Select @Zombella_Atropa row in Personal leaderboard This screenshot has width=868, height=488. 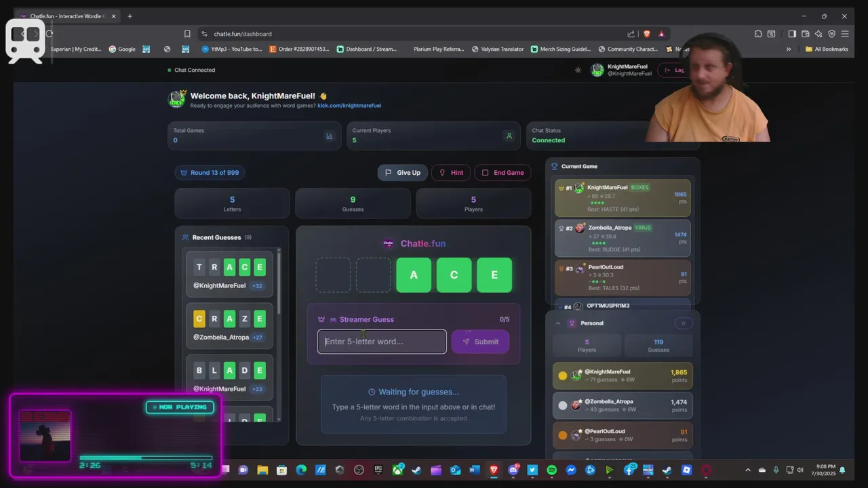[623, 405]
